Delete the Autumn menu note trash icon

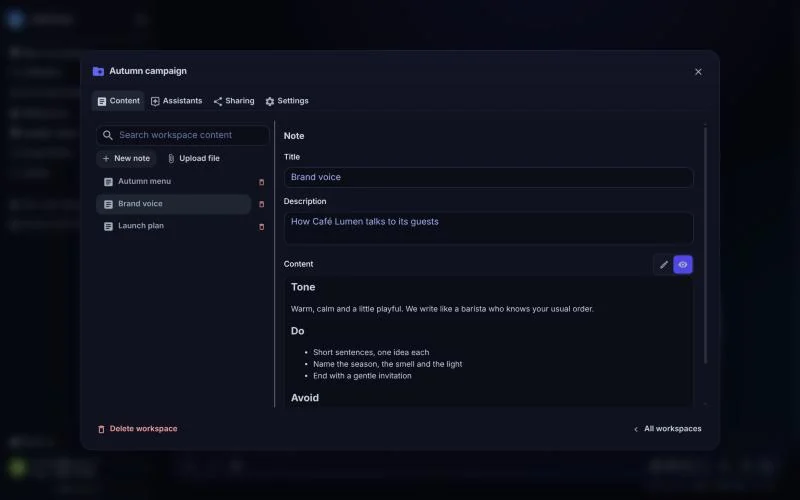pos(262,182)
